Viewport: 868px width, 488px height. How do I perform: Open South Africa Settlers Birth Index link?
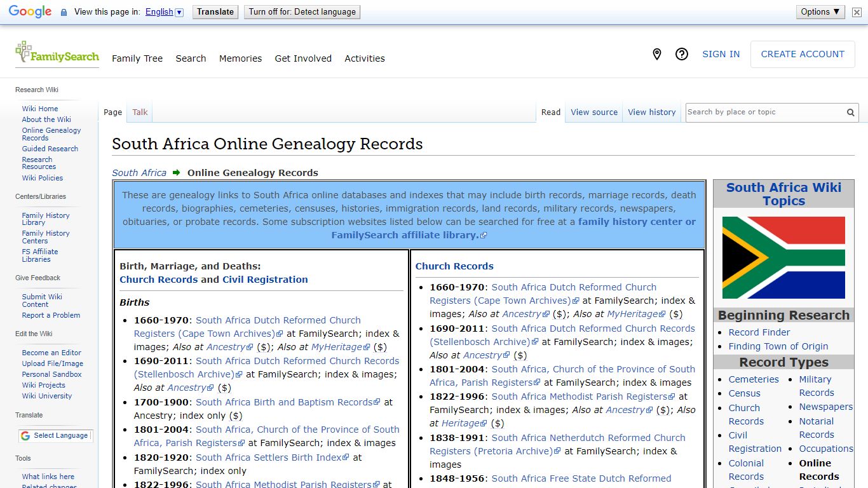pos(273,457)
